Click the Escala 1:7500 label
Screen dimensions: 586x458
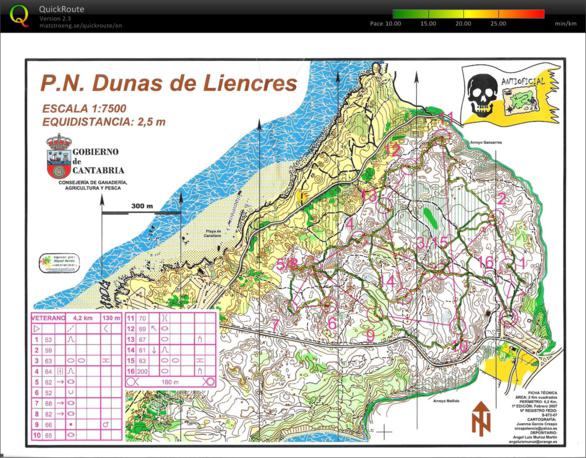point(84,108)
